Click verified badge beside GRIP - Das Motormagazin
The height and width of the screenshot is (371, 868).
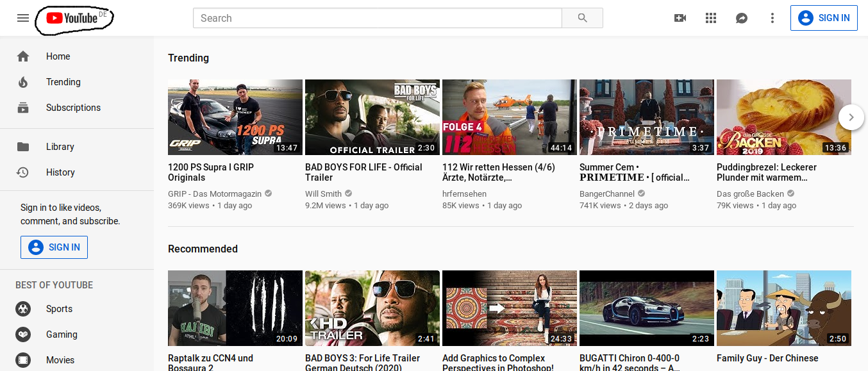pyautogui.click(x=268, y=194)
